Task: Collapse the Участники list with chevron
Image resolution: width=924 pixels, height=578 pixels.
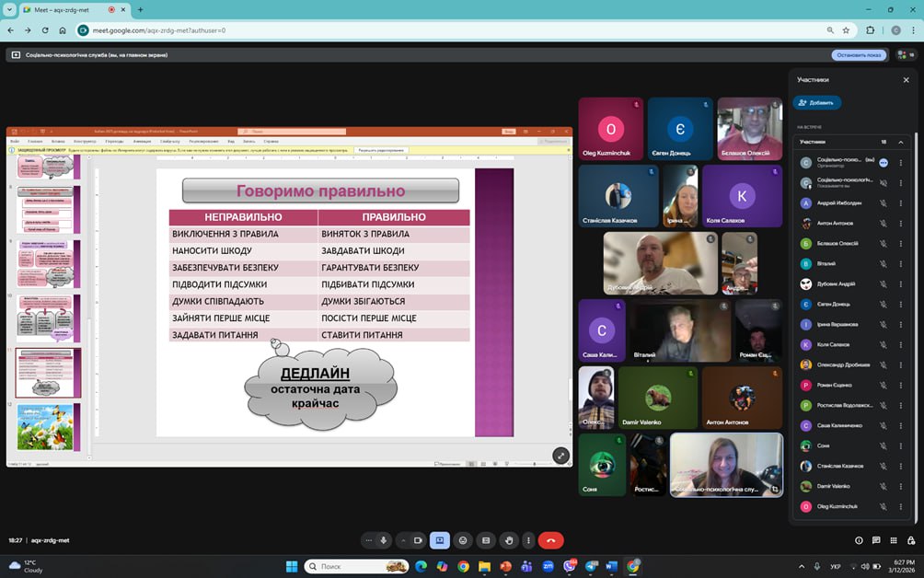Action: [901, 142]
